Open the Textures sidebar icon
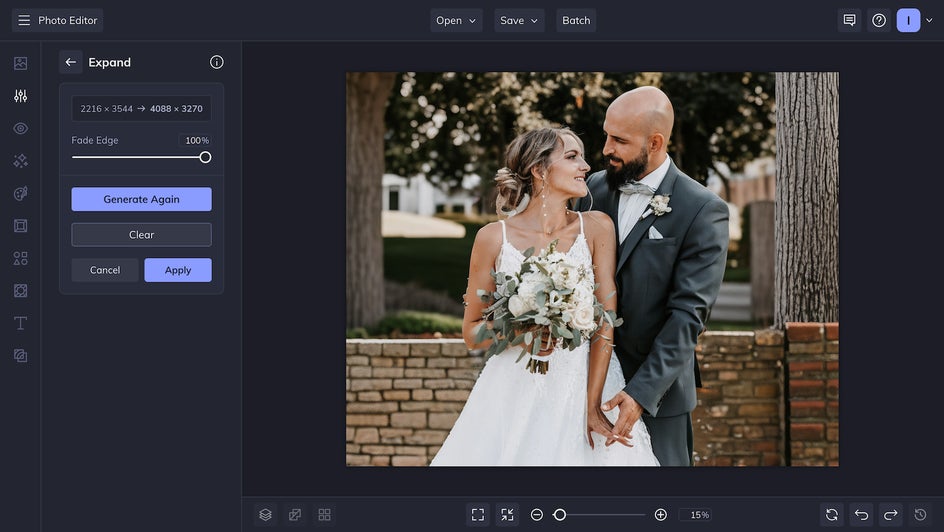This screenshot has width=944, height=532. [x=20, y=356]
